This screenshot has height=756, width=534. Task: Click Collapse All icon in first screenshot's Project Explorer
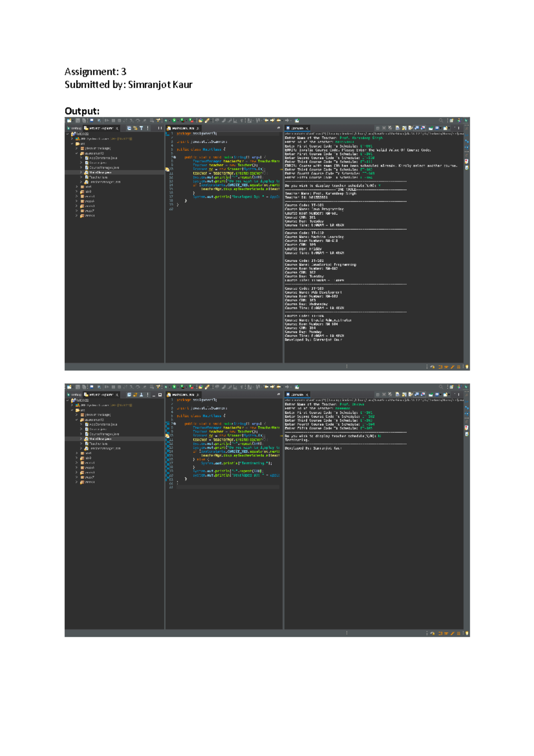(129, 128)
